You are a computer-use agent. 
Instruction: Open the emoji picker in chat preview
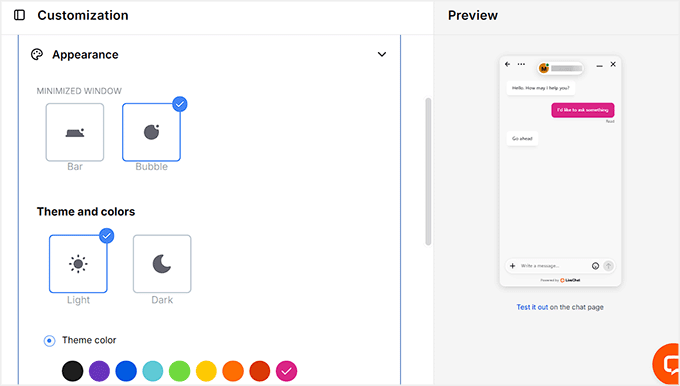(x=595, y=266)
